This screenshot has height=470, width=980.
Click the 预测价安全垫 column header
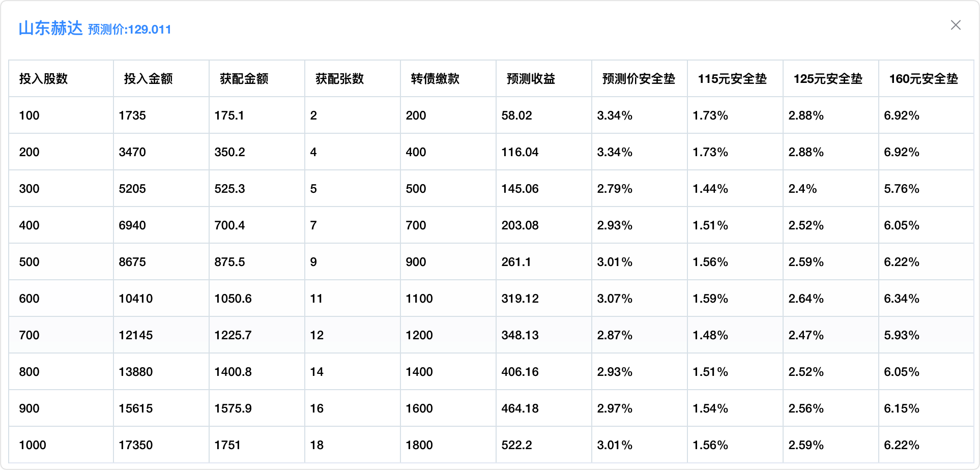(x=639, y=79)
